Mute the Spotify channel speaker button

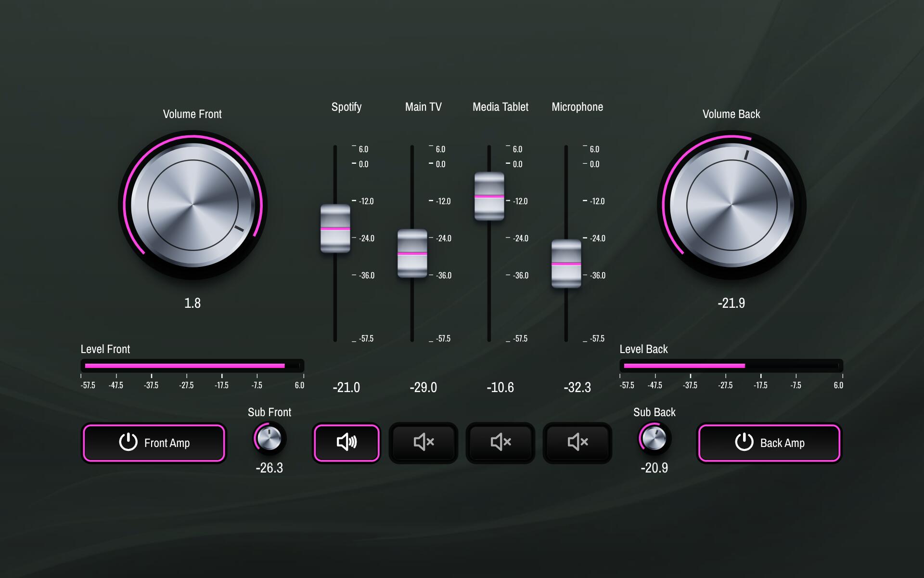click(346, 443)
